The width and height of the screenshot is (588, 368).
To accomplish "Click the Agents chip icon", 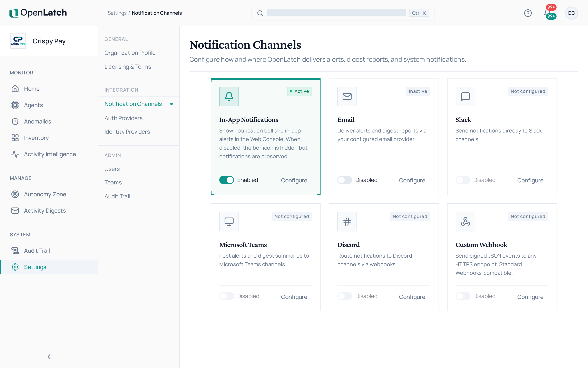I will click(15, 105).
